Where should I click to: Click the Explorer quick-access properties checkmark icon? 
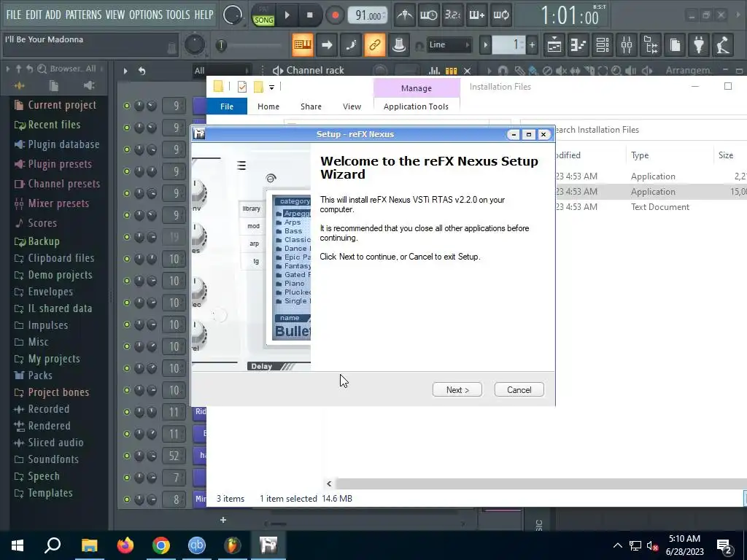pos(242,87)
